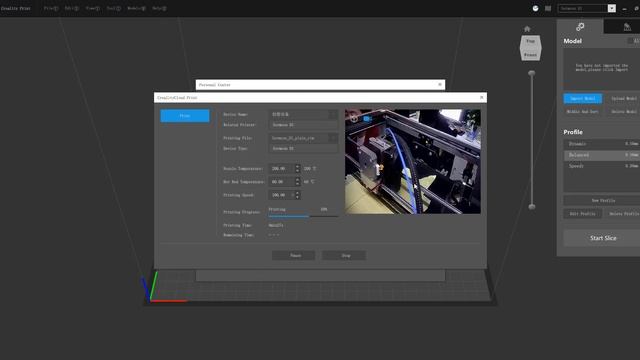The image size is (640, 360).
Task: Click the circular icon on video feed corner
Action: pos(354,118)
